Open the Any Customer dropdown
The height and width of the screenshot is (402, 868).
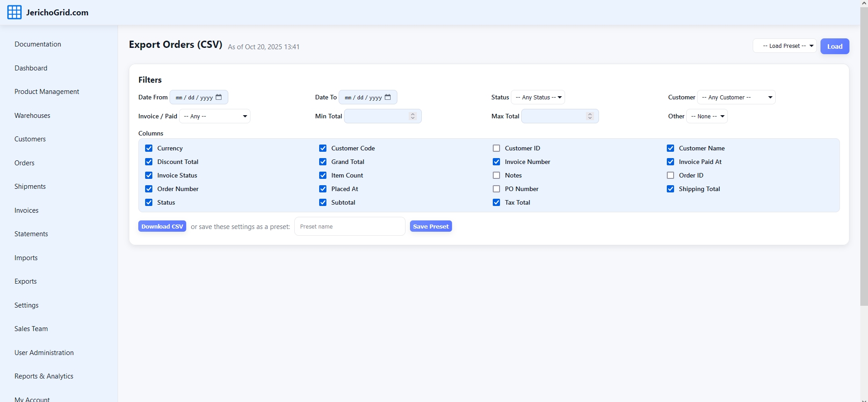tap(736, 97)
